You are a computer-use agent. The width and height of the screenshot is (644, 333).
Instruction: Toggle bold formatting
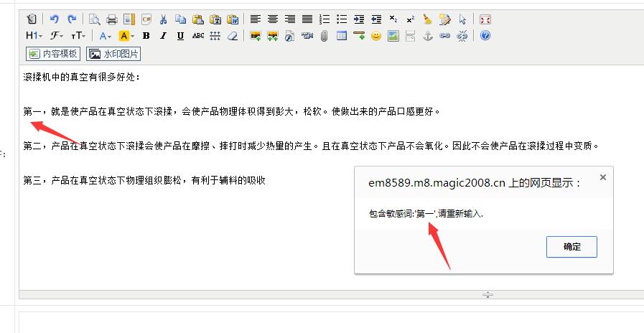click(146, 35)
